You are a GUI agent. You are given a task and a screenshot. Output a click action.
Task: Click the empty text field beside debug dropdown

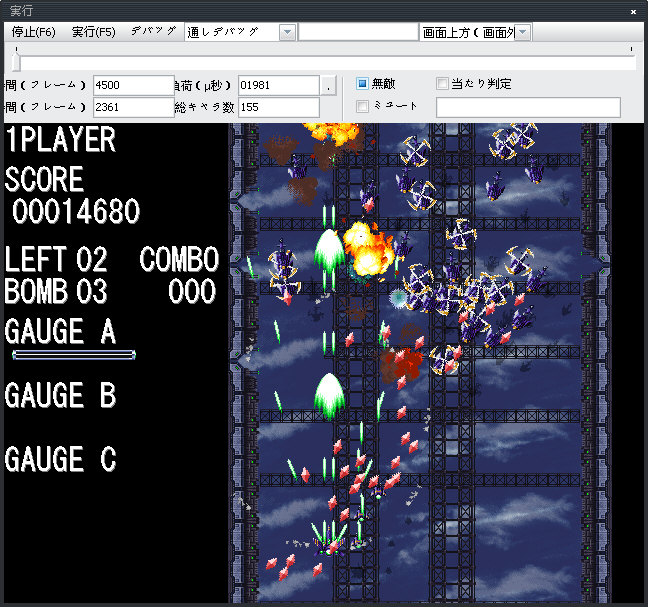coord(358,32)
